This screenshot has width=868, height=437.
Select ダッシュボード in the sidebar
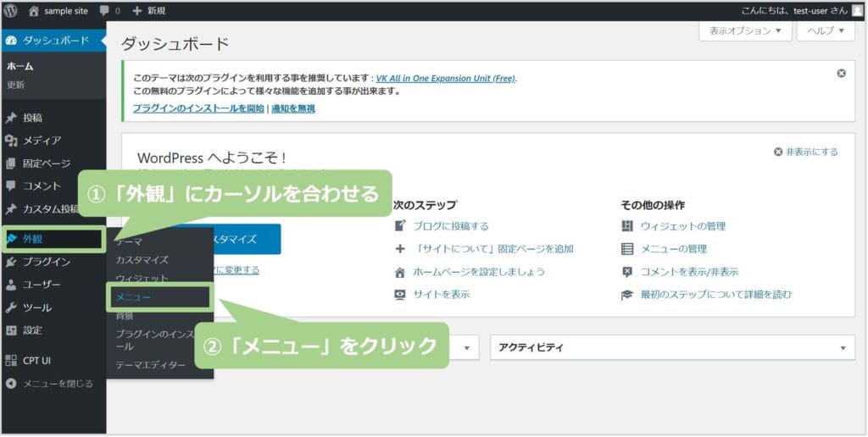point(53,41)
